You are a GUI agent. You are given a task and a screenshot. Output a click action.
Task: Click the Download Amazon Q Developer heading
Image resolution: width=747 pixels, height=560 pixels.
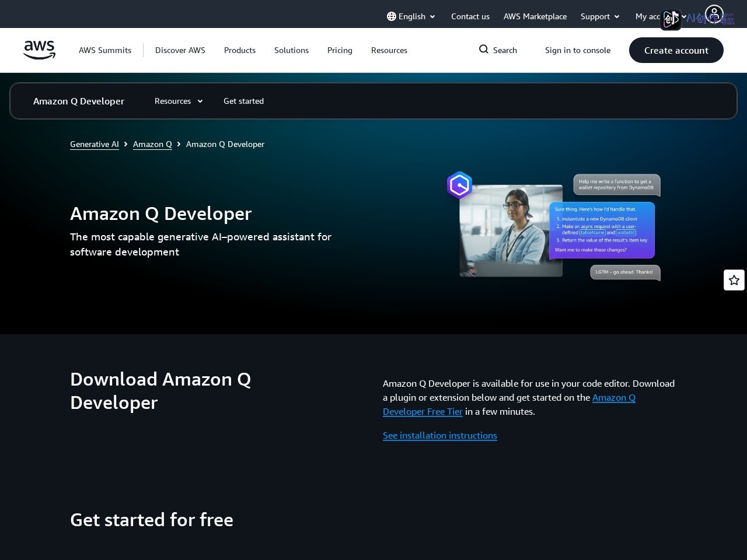(160, 391)
